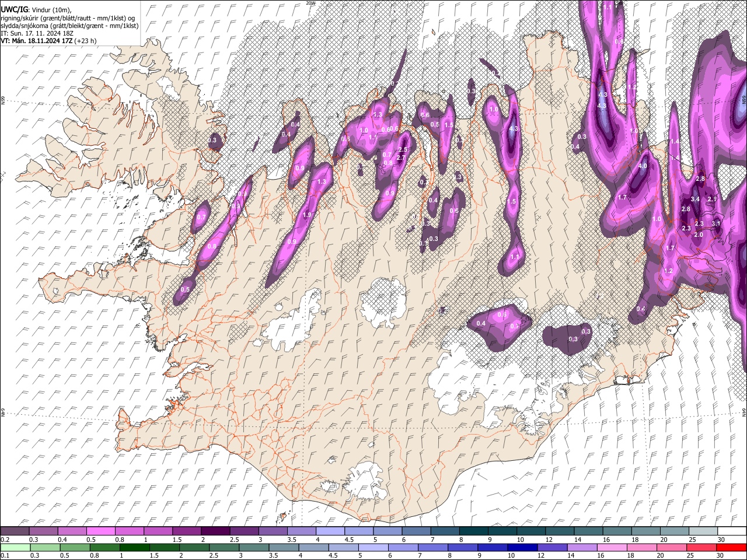This screenshot has width=747, height=560.
Task: Click the 'UWC/IG' title text
Action: [x=14, y=10]
